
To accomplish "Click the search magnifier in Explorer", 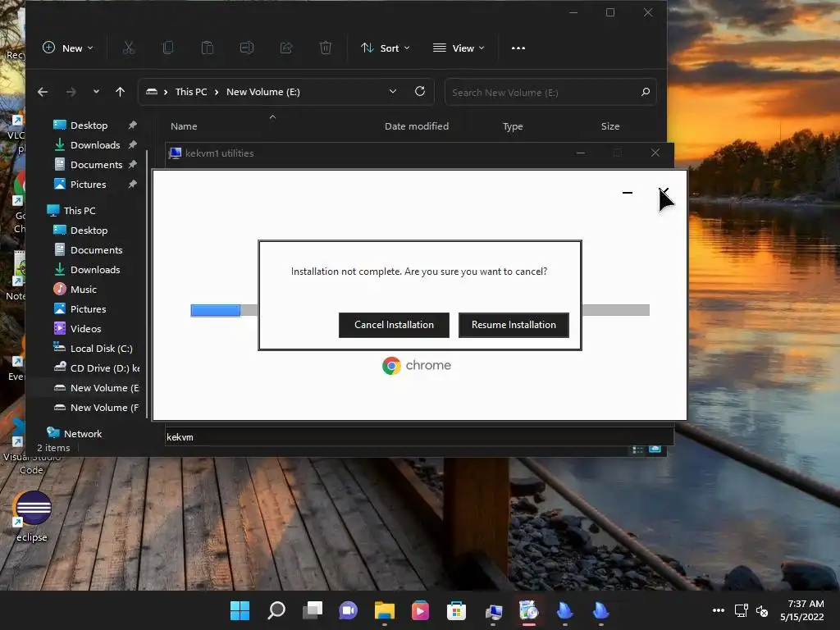I will (646, 92).
